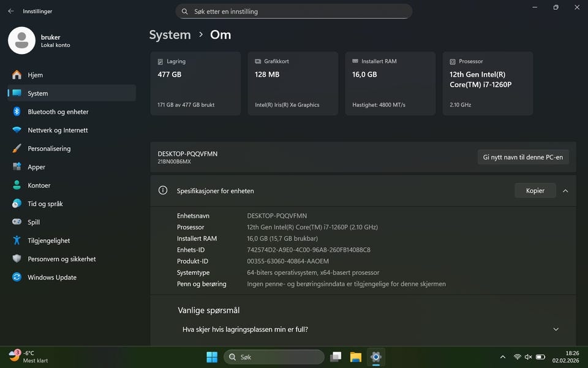
Task: Click the Nettverk Wi-Fi icon in sidebar
Action: 17,130
